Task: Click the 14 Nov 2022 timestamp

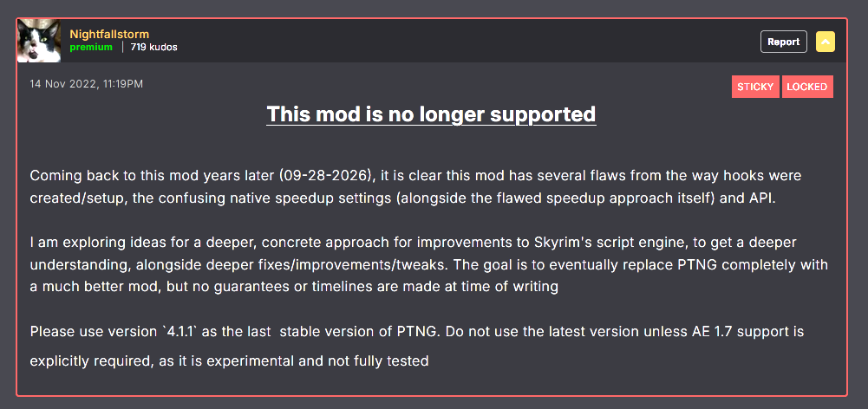Action: (x=87, y=84)
